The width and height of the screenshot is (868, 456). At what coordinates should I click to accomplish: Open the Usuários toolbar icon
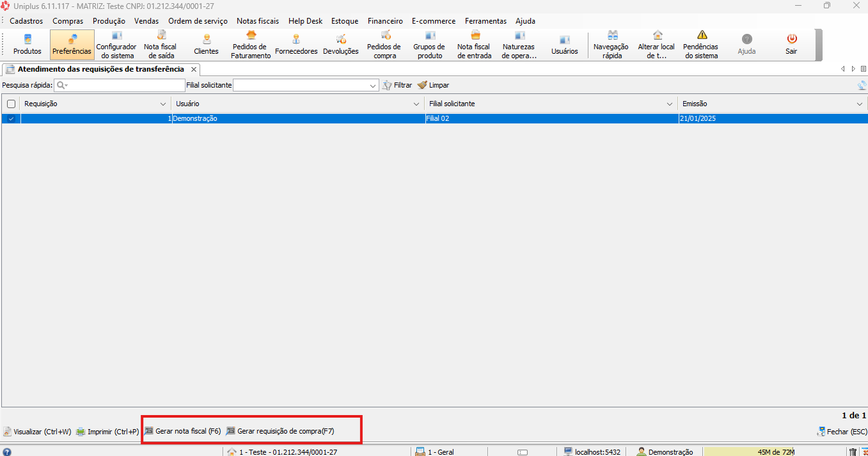(564, 45)
